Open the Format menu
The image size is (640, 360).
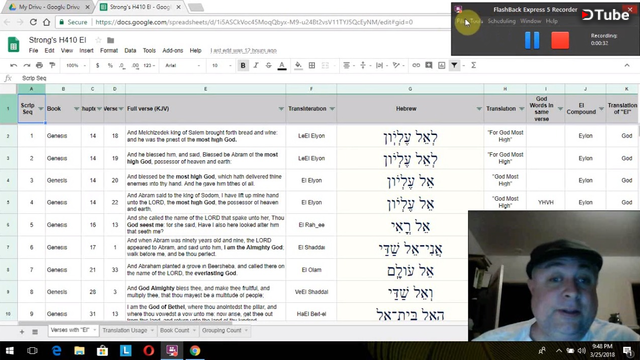tap(109, 51)
